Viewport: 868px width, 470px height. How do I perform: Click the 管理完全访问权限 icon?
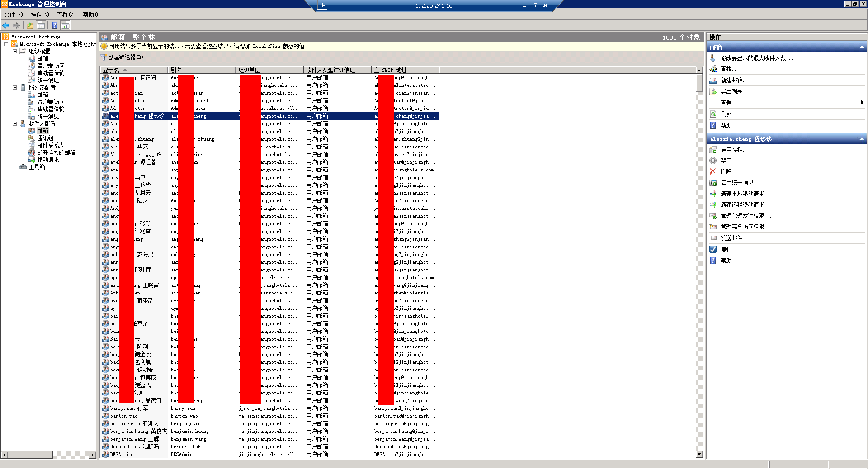pos(713,227)
